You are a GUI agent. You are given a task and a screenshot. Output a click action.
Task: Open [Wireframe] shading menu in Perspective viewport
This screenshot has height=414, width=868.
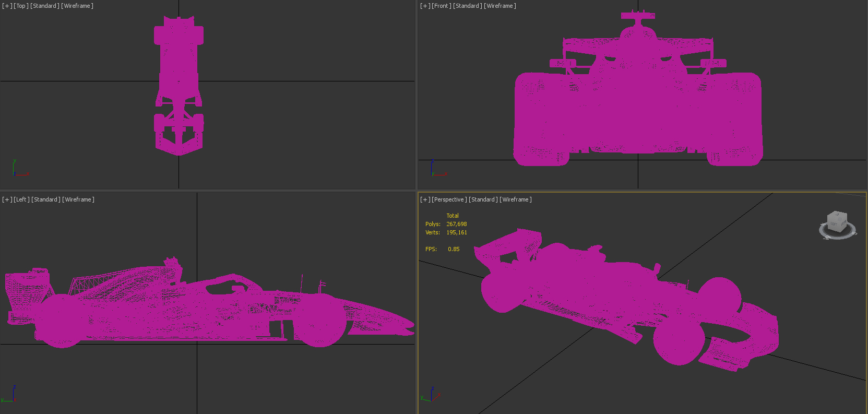516,199
